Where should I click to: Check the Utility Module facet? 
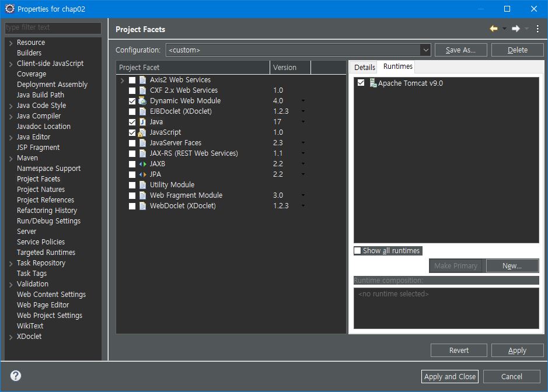point(132,185)
